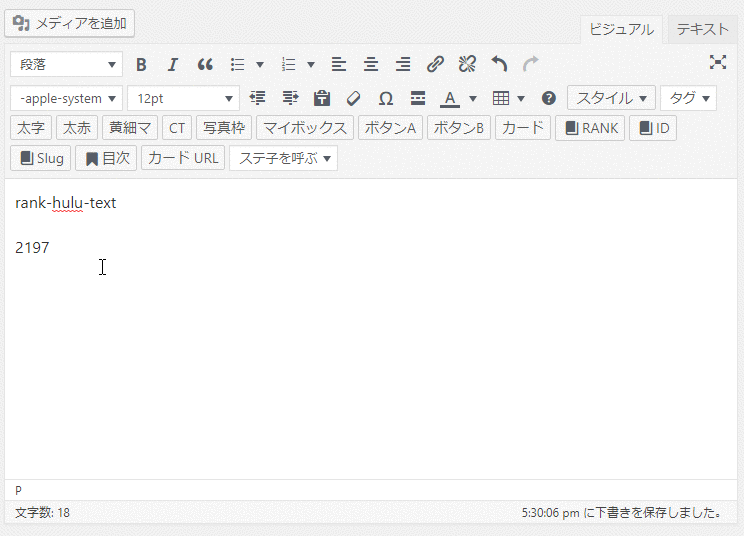Expand text color picker arrow
This screenshot has width=744, height=536.
click(x=473, y=99)
